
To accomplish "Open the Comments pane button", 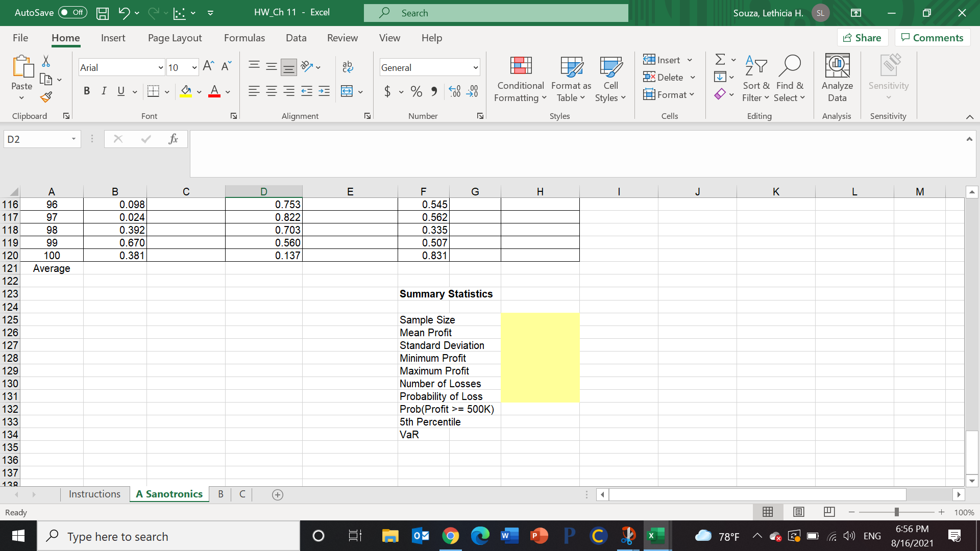I will [932, 38].
